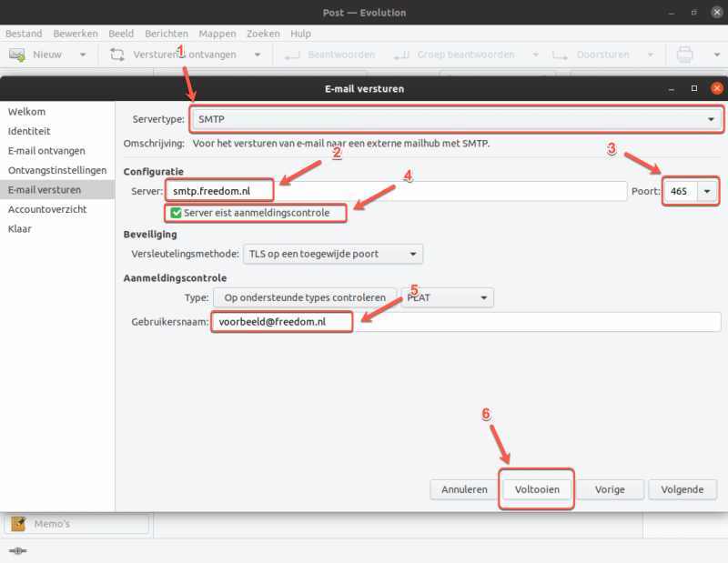Click the Doorsturen forward icon

(x=561, y=55)
